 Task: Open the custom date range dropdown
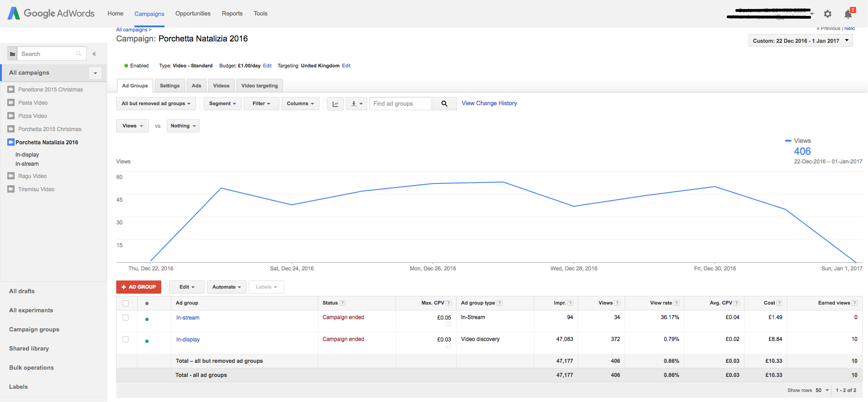[801, 41]
